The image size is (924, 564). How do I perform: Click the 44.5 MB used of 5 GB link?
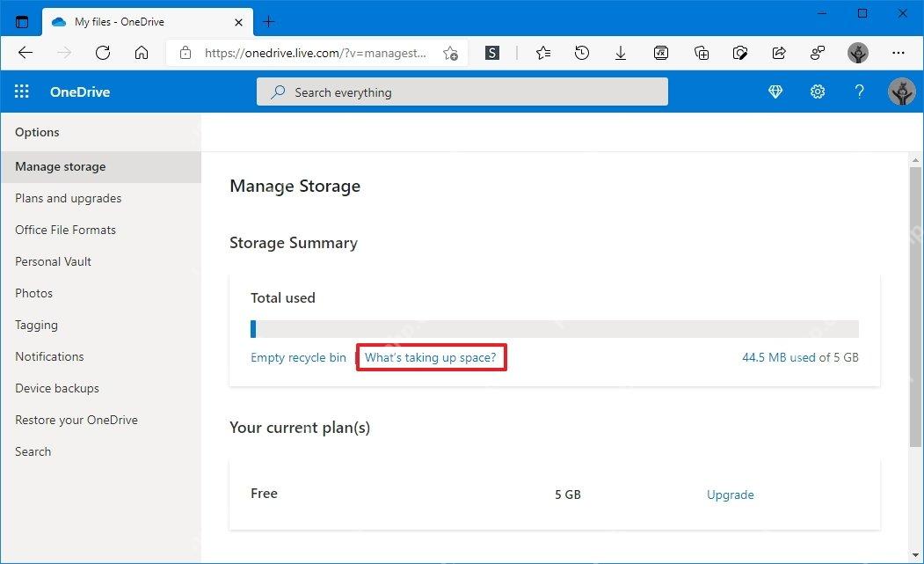point(800,357)
